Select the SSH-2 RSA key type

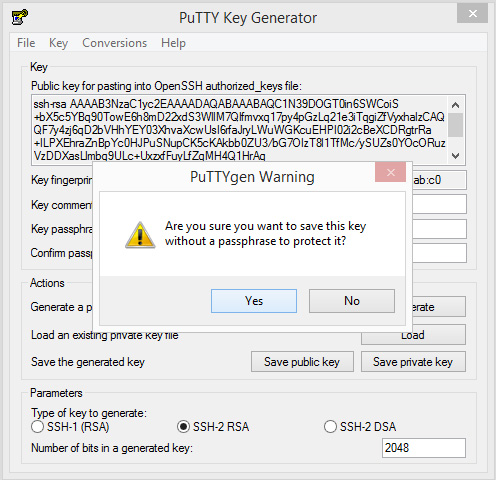(183, 427)
